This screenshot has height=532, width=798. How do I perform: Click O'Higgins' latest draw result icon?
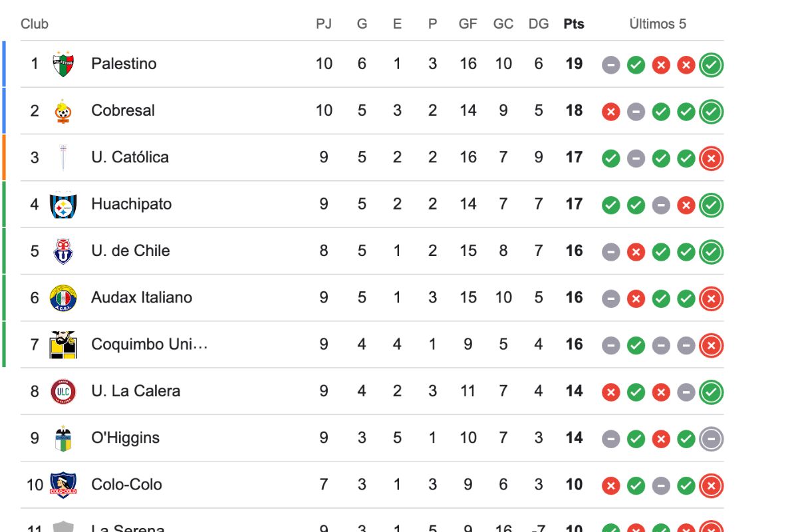(x=712, y=439)
